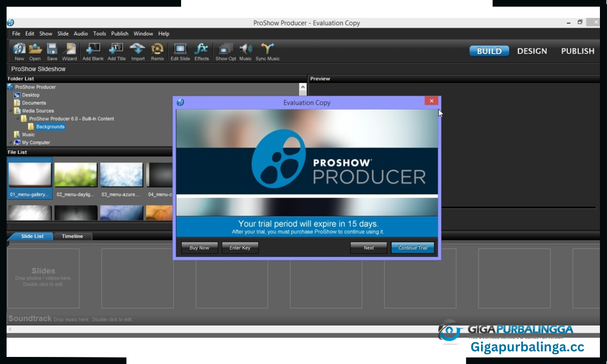Viewport: 607px width, 364px height.
Task: Expand the My Computer tree node
Action: pos(10,143)
